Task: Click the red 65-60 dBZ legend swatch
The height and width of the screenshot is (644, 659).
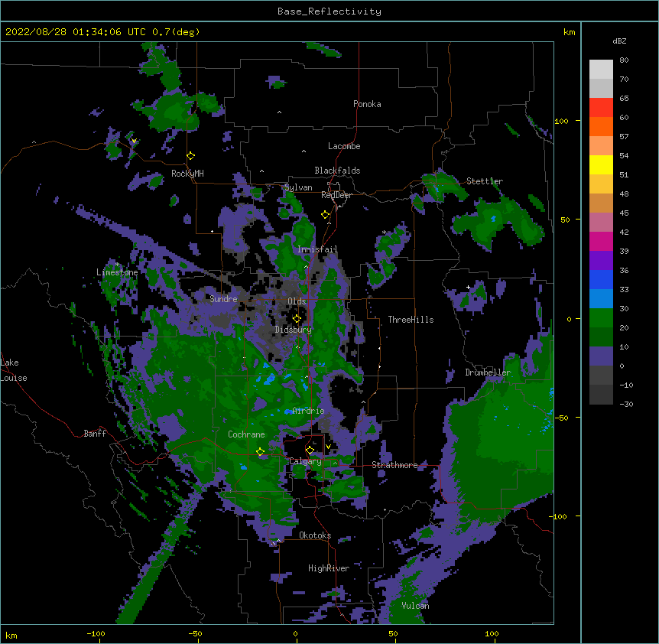Action: (601, 108)
